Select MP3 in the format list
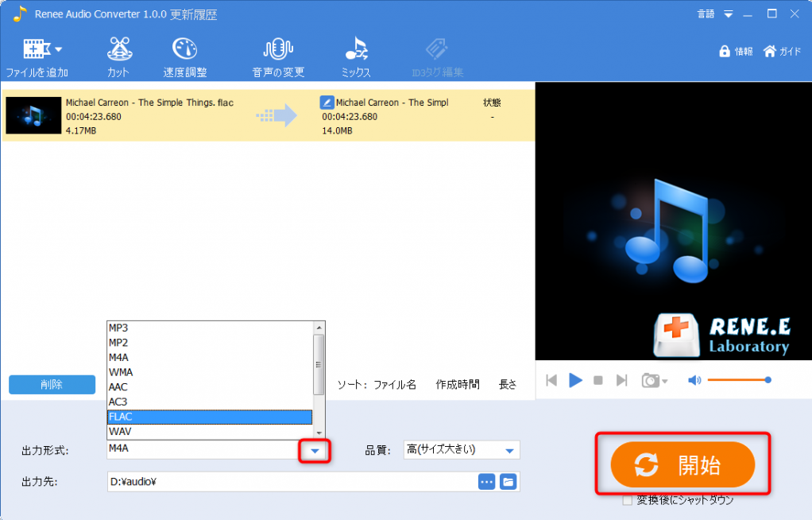The width and height of the screenshot is (812, 520). coord(210,328)
